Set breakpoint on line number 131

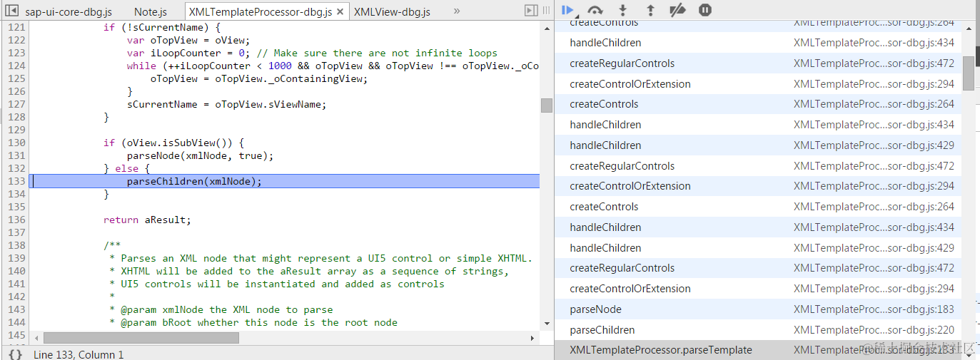[15, 155]
